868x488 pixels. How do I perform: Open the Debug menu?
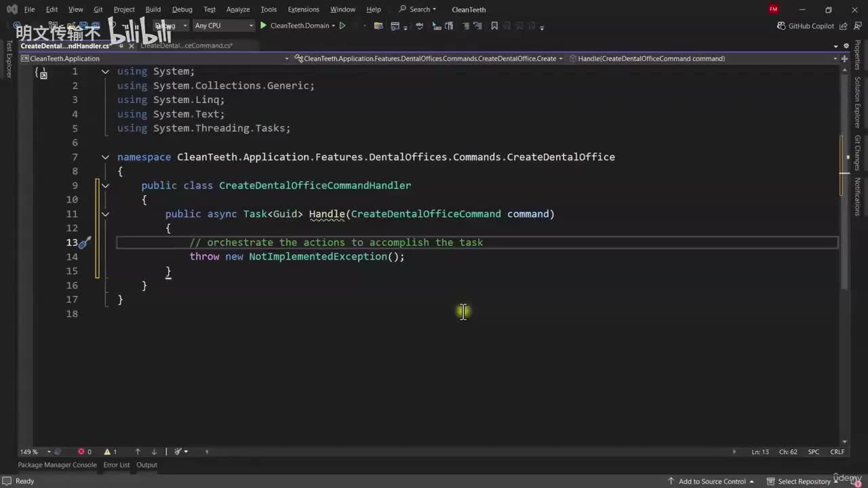click(182, 9)
